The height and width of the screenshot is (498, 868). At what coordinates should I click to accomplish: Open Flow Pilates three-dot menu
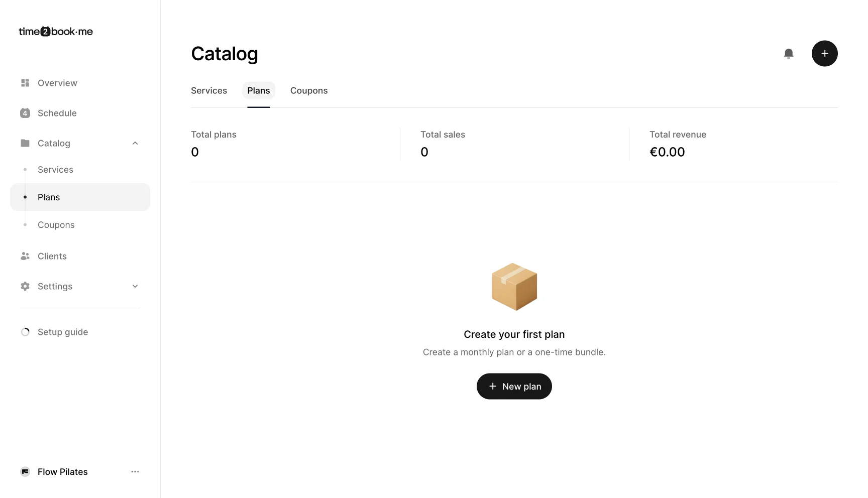(135, 471)
